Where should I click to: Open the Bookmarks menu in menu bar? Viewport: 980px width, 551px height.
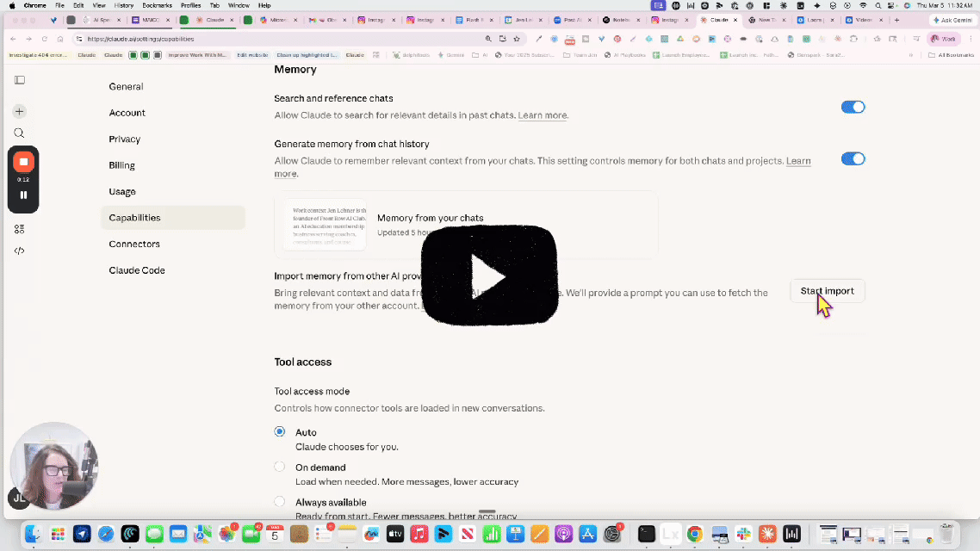tap(157, 5)
